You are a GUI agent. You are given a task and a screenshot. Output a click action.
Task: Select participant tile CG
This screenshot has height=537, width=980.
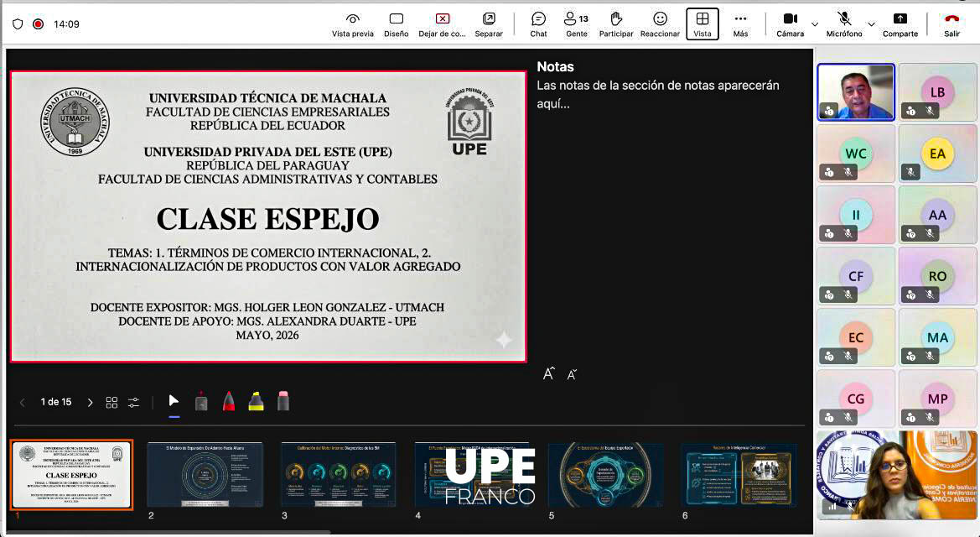point(856,399)
